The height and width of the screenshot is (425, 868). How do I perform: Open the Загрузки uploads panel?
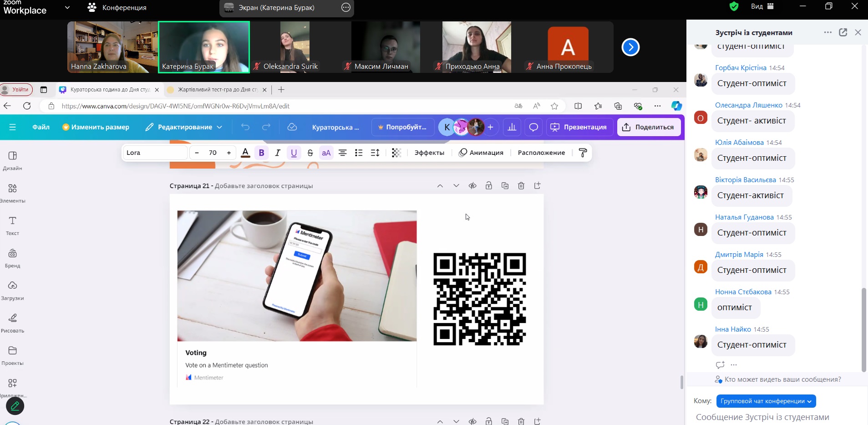(12, 291)
